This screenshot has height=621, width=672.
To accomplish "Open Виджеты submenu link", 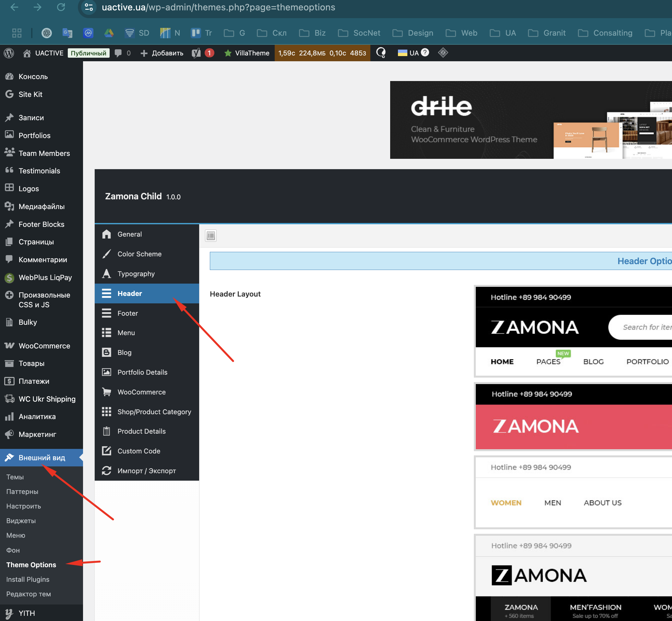I will 21,521.
